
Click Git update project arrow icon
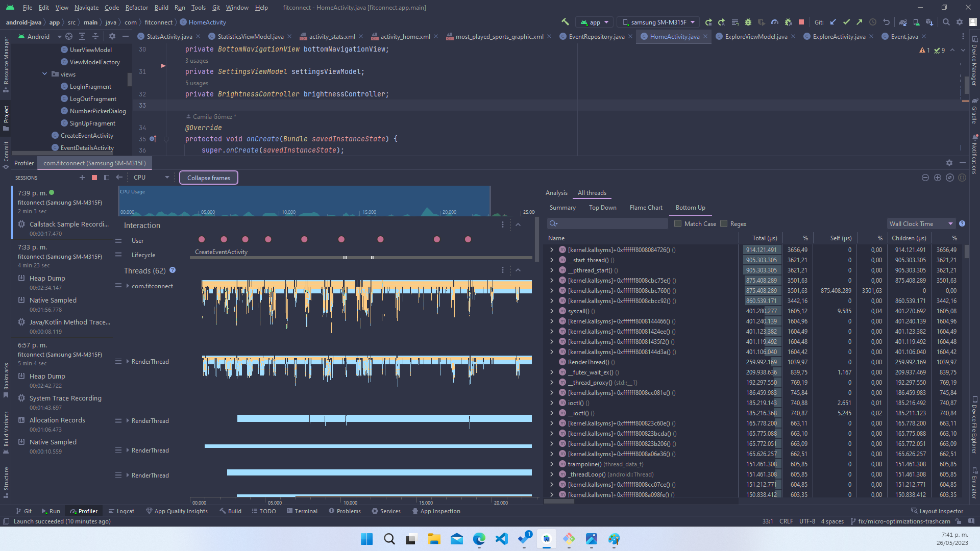point(833,22)
